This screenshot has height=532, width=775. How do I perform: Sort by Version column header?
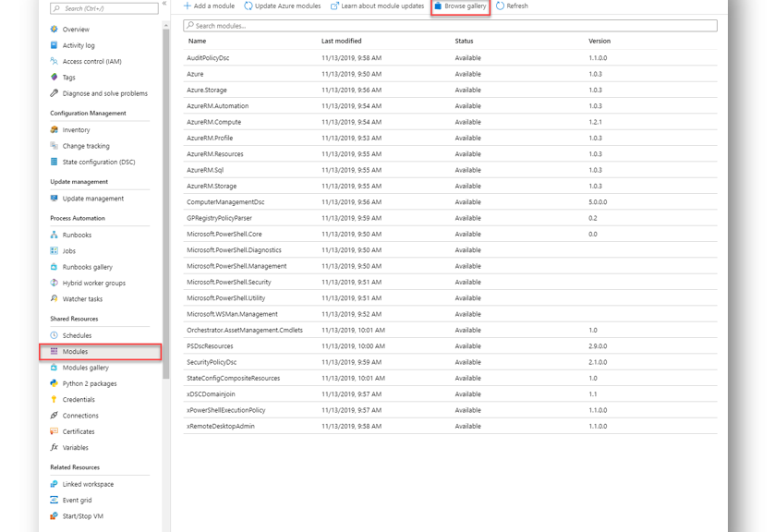599,41
